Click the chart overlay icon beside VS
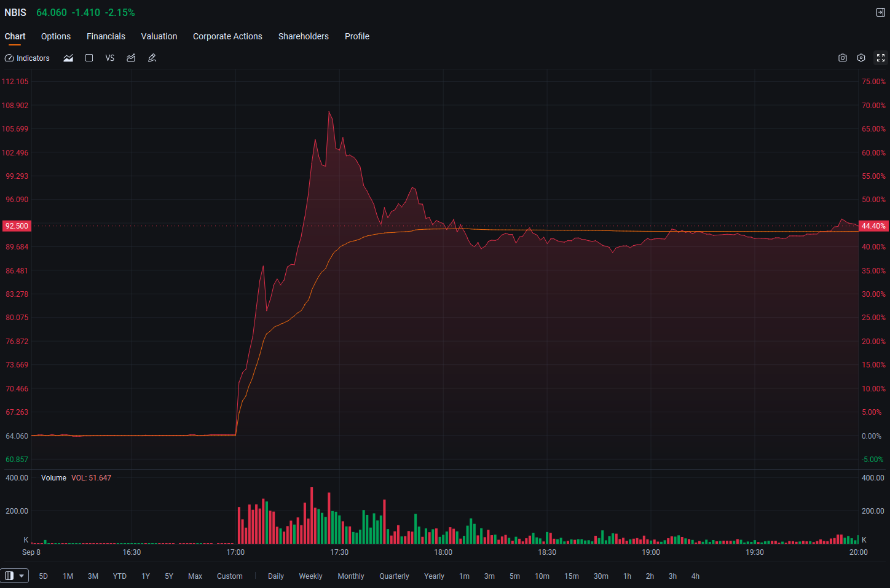This screenshot has height=588, width=890. 131,58
